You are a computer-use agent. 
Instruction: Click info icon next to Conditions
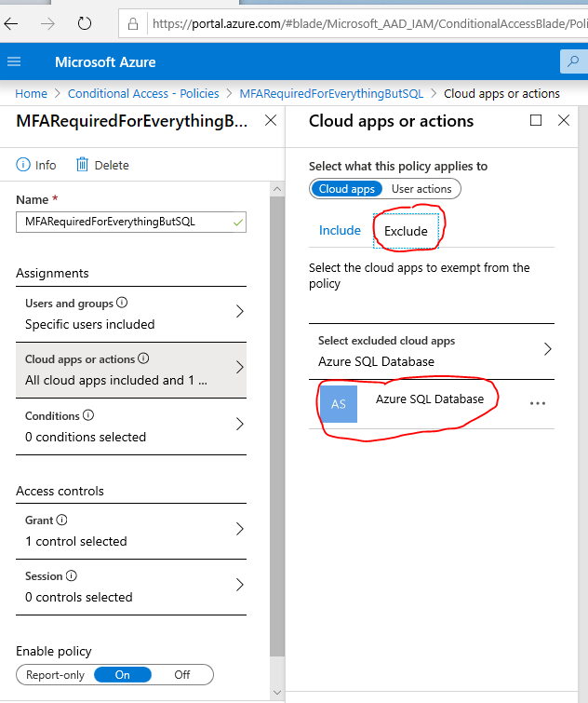pos(88,415)
